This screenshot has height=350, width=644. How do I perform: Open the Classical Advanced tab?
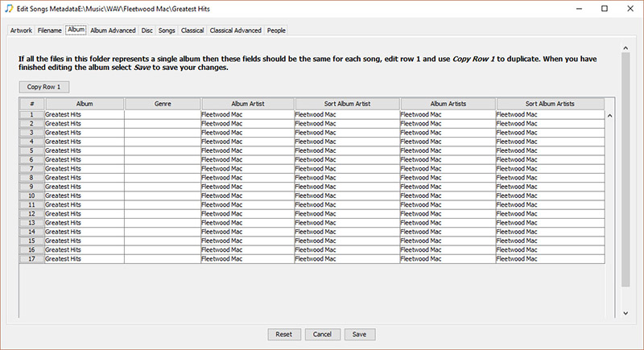coord(235,31)
